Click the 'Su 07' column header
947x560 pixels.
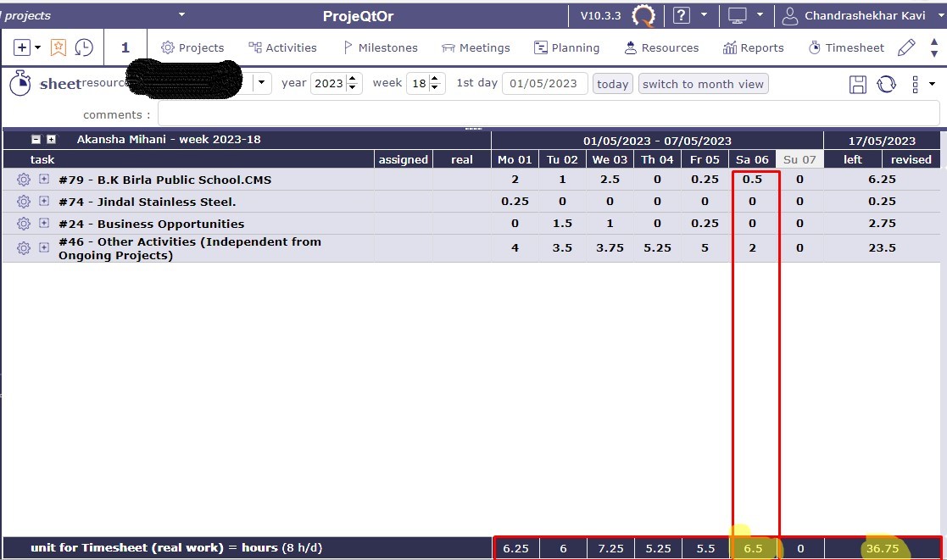coord(799,159)
